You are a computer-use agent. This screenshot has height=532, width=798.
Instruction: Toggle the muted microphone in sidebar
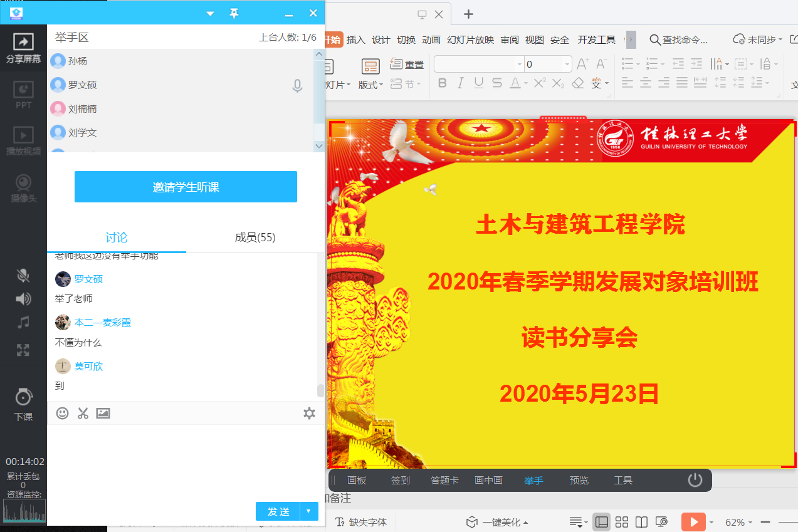pyautogui.click(x=23, y=275)
